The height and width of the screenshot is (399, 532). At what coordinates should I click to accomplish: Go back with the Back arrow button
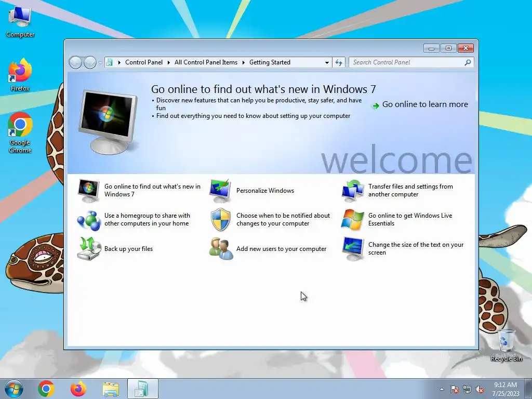click(x=75, y=62)
